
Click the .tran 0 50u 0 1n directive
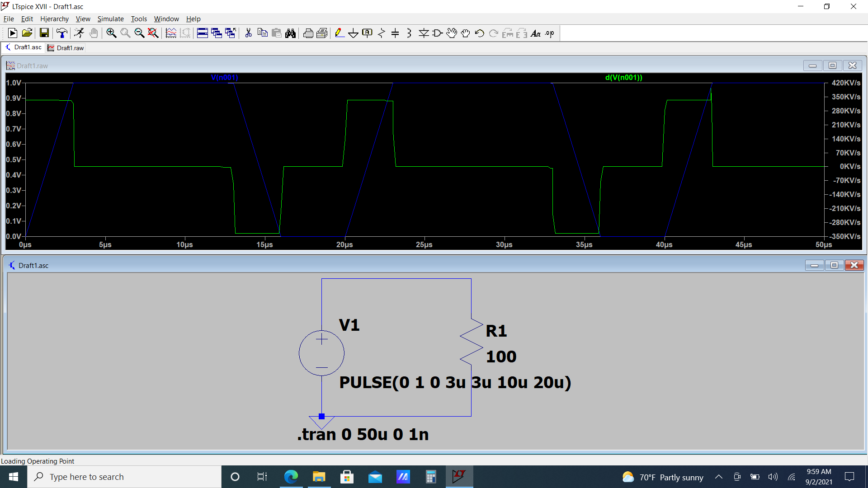(363, 434)
